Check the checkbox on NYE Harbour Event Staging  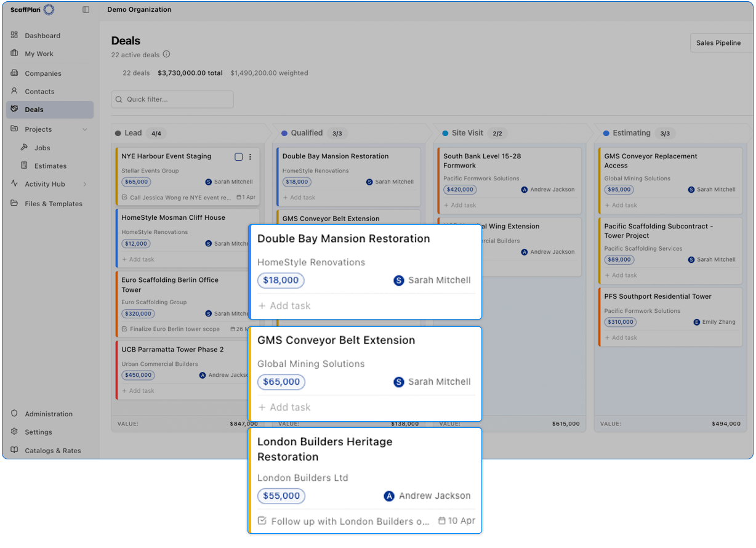tap(238, 156)
